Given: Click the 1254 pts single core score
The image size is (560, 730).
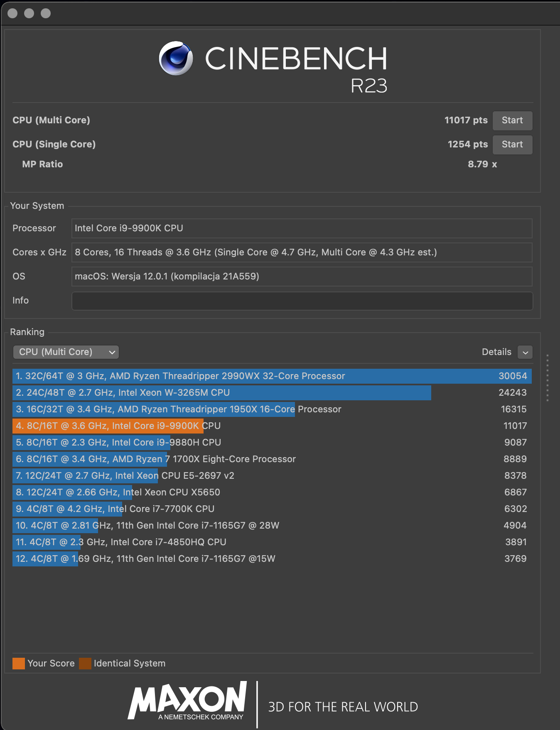Looking at the screenshot, I should (x=468, y=145).
